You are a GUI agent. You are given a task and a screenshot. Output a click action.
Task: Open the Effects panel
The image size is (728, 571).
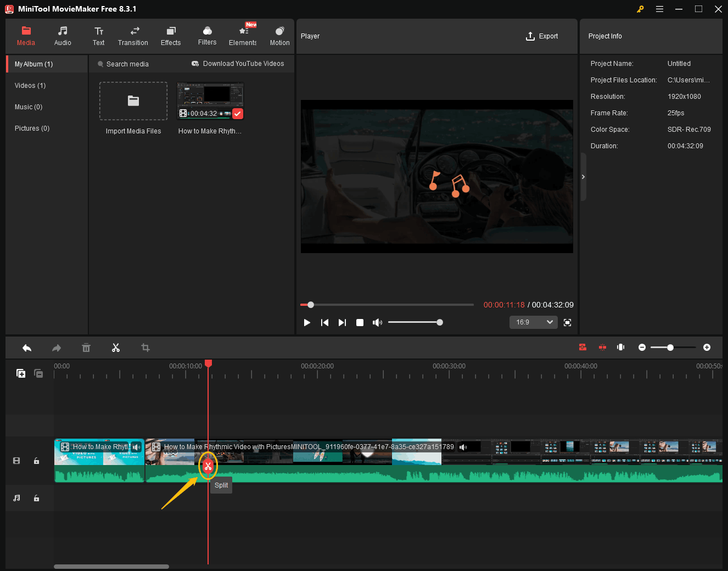(170, 36)
